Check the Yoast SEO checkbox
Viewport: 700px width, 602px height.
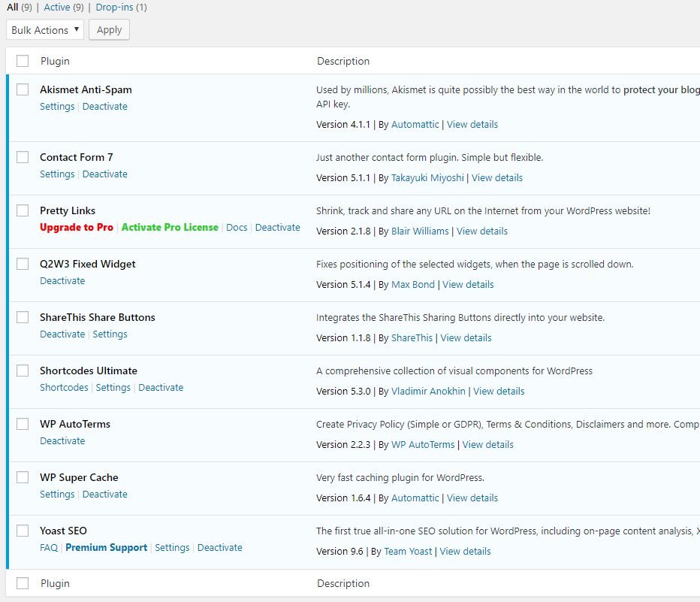[x=23, y=531]
